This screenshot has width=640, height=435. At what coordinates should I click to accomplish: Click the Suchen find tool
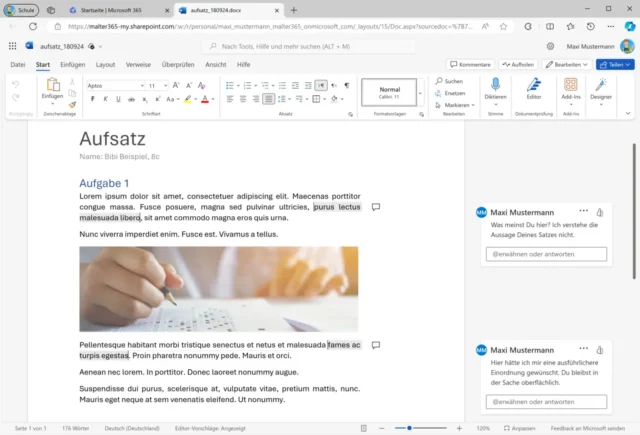(x=449, y=81)
